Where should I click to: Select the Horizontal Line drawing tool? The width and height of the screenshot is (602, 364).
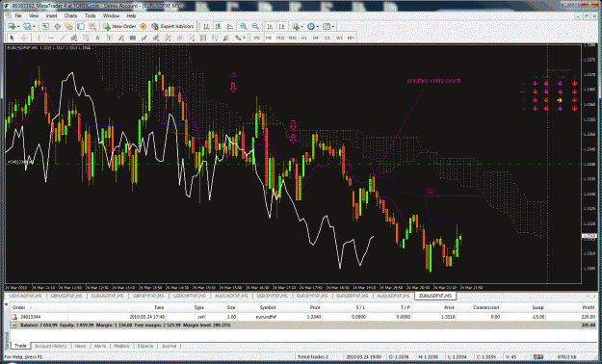tap(51, 38)
